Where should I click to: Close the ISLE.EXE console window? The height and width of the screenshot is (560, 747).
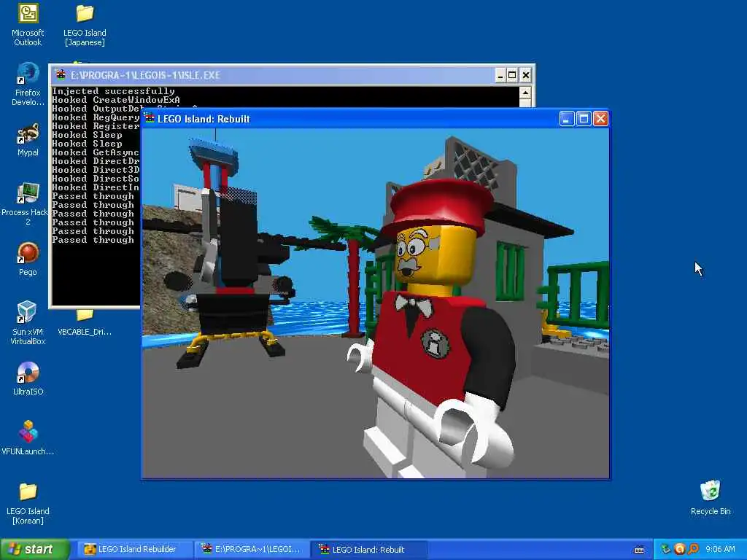525,75
